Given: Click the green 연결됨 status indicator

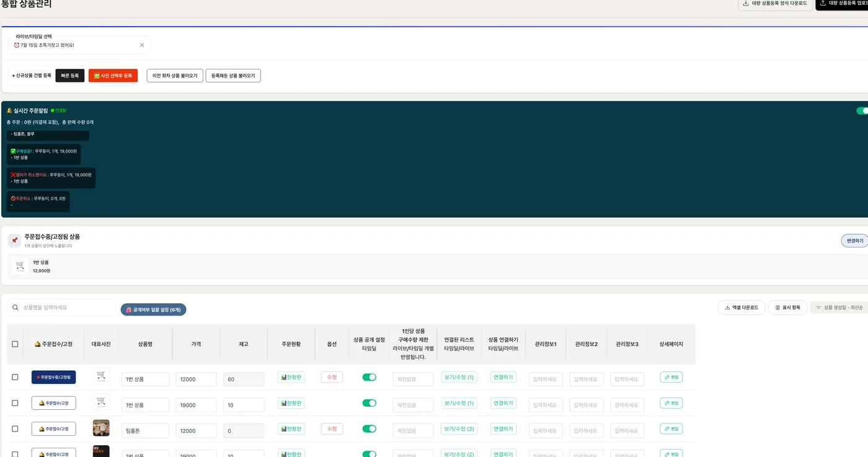Looking at the screenshot, I should 58,111.
